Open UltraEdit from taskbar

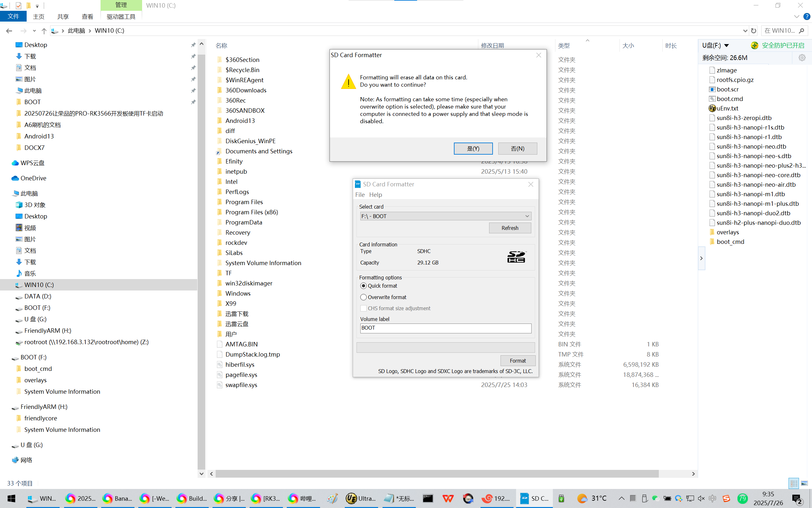[x=361, y=498]
